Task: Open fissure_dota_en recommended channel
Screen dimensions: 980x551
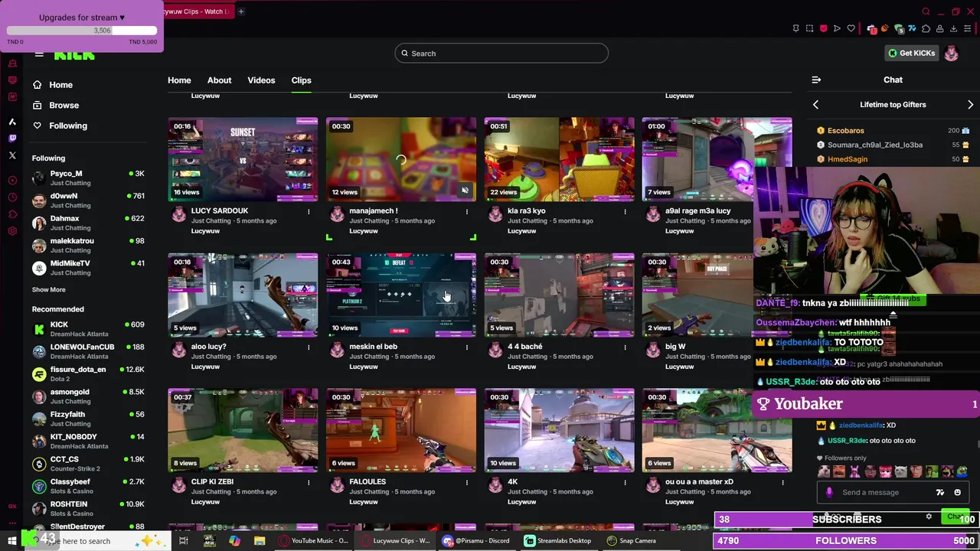Action: coord(88,373)
